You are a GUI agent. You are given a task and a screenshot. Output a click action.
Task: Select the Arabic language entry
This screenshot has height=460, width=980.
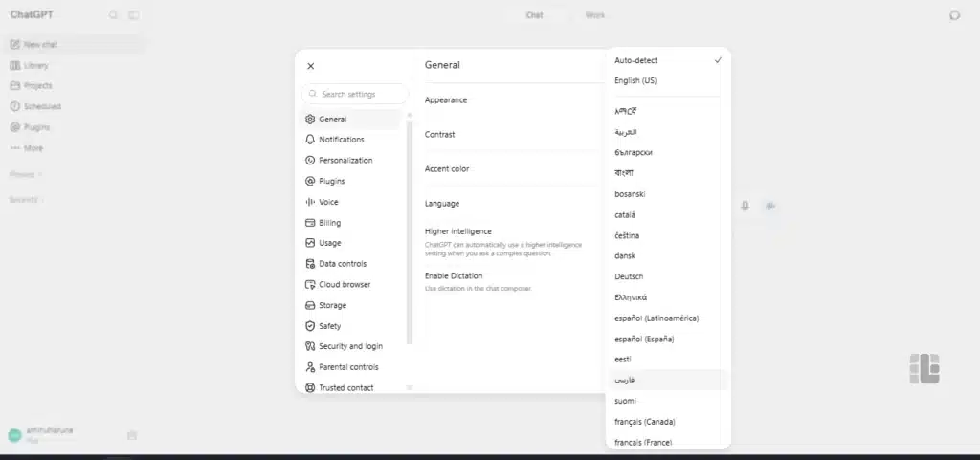667,132
